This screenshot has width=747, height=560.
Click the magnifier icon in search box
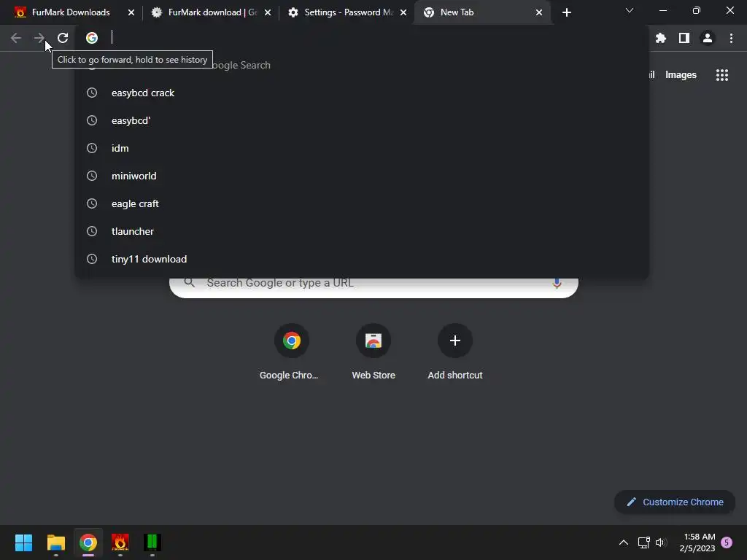(x=190, y=282)
